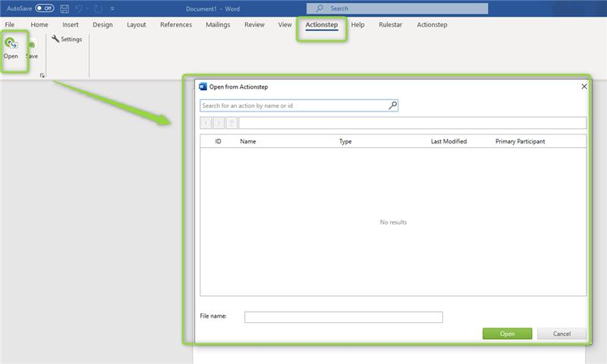Image resolution: width=607 pixels, height=364 pixels.
Task: Open the View tab
Action: 285,25
